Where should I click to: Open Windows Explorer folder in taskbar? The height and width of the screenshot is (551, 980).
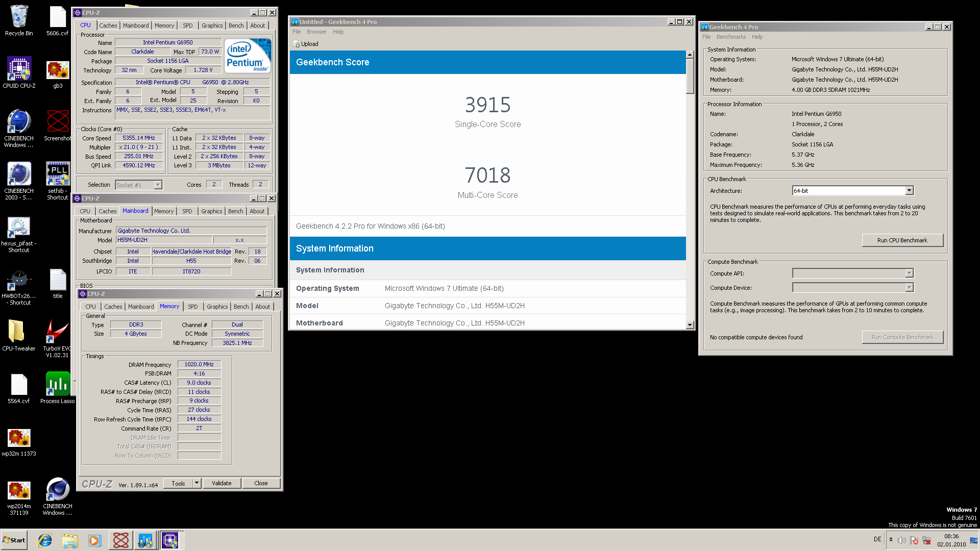point(70,540)
